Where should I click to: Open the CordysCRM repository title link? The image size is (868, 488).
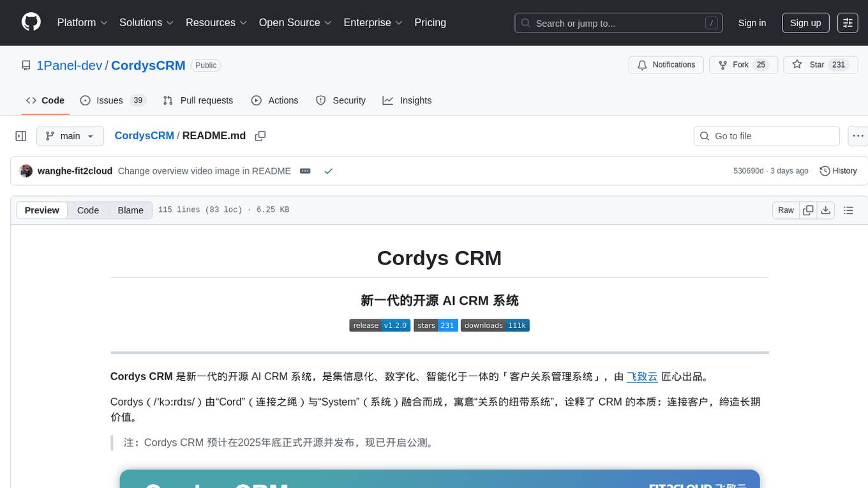pyautogui.click(x=148, y=65)
